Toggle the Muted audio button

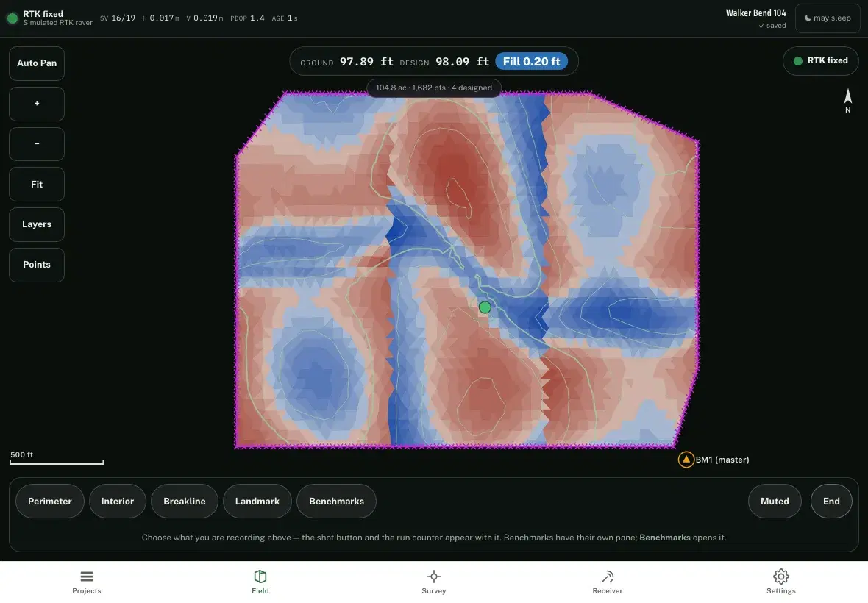click(x=775, y=502)
